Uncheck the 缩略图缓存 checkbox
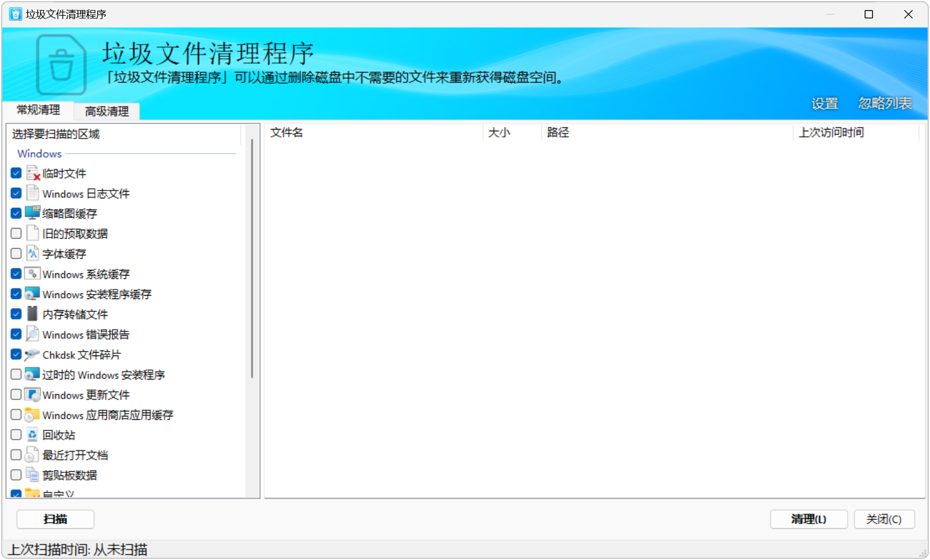Viewport: 930px width, 560px height. click(16, 213)
